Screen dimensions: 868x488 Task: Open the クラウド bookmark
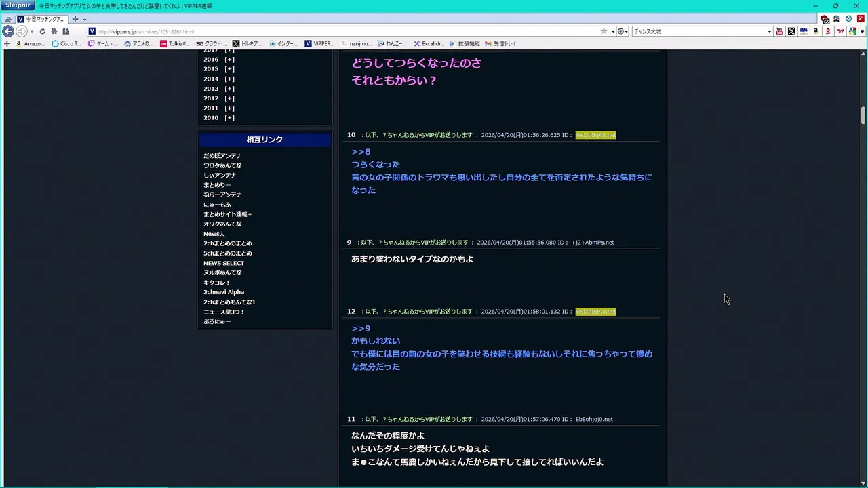[212, 43]
